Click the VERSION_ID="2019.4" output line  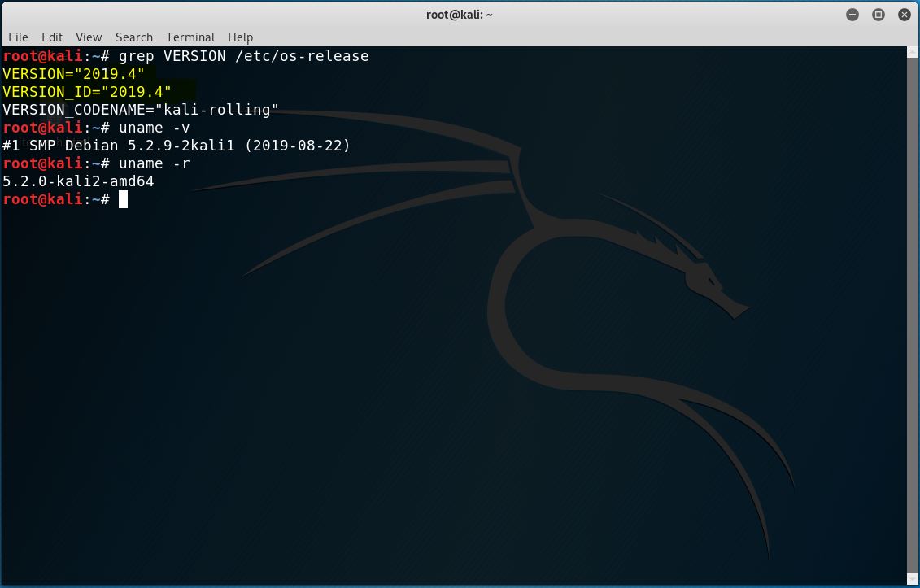point(87,92)
